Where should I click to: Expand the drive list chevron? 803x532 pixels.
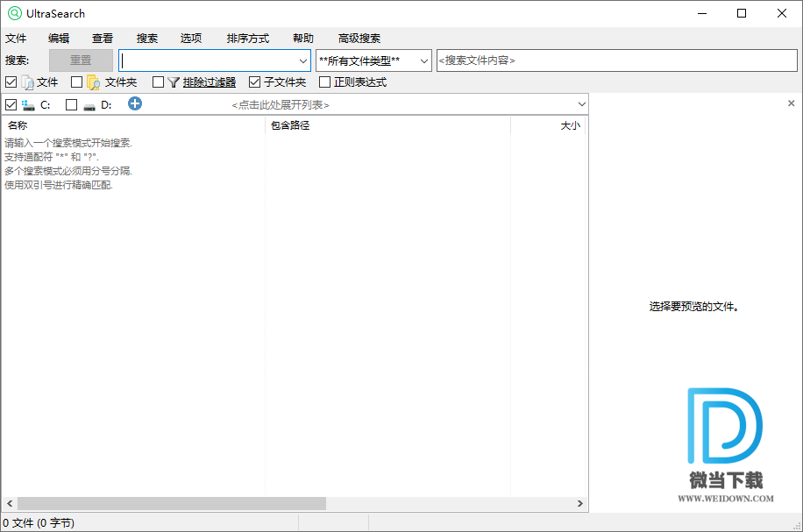582,104
